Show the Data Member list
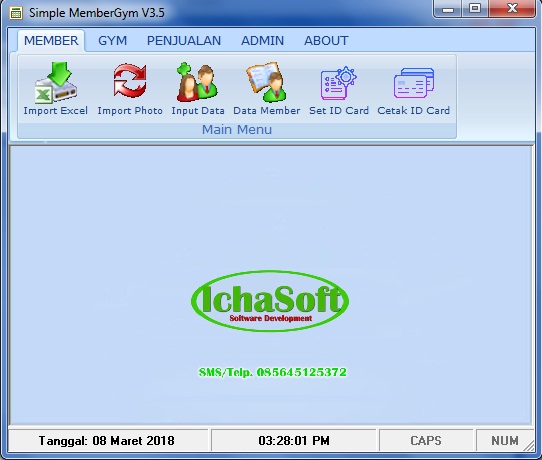 267,89
